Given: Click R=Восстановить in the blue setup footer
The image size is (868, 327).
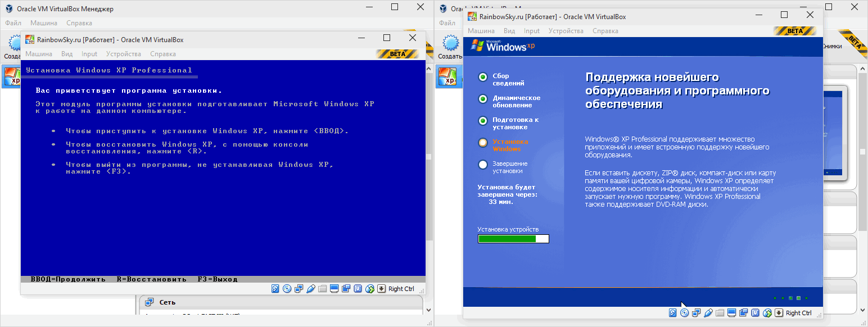Looking at the screenshot, I should [x=151, y=279].
